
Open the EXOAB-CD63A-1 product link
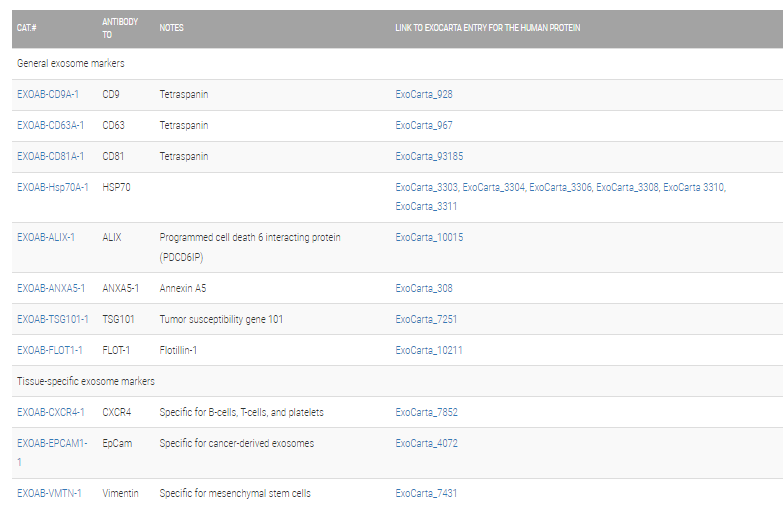[x=50, y=126]
